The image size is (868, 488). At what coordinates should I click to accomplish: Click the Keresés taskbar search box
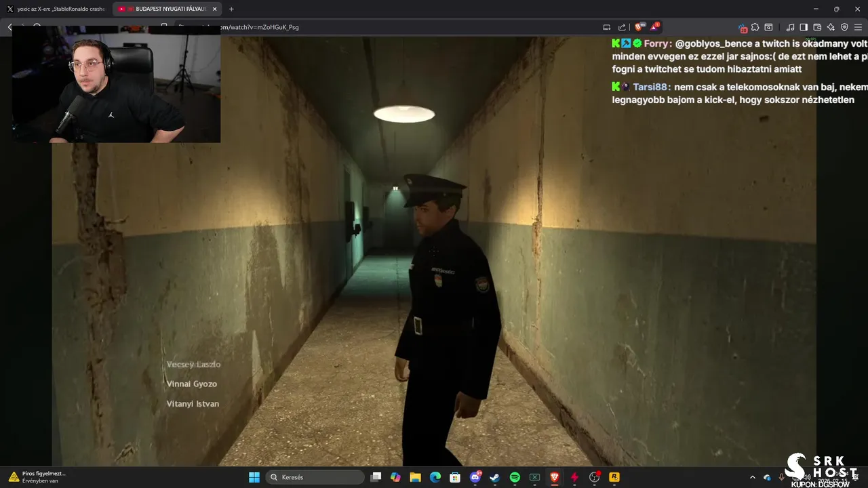(314, 477)
